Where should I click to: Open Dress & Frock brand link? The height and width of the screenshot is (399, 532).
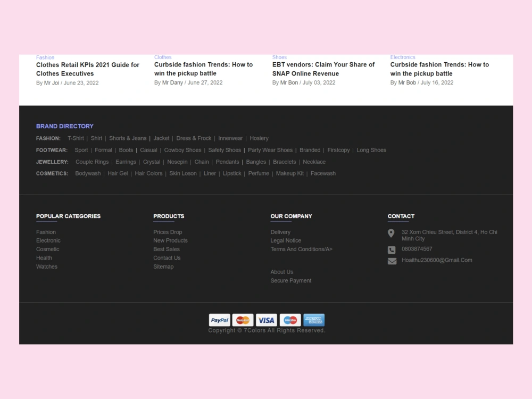[194, 138]
